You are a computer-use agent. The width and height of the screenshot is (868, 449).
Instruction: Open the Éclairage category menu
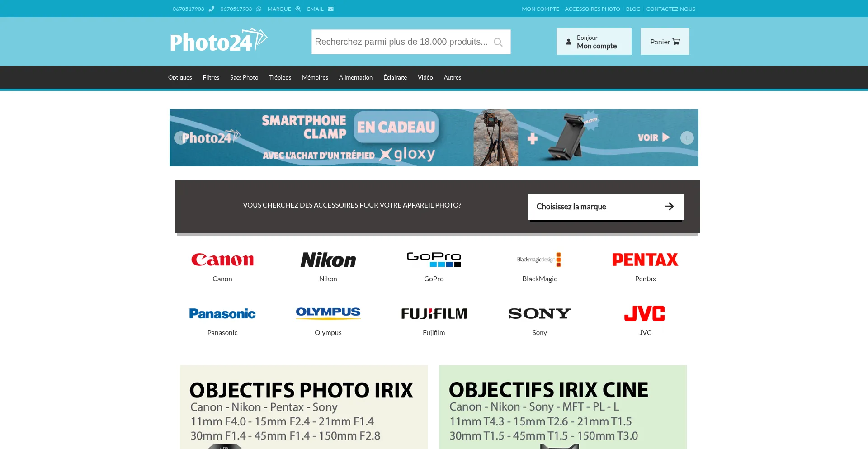click(395, 77)
